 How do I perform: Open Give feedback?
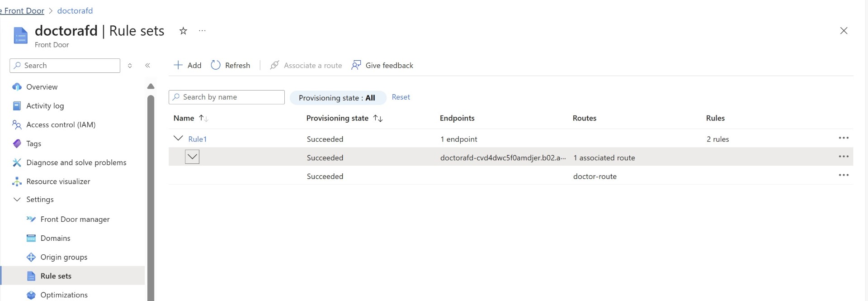pos(382,65)
